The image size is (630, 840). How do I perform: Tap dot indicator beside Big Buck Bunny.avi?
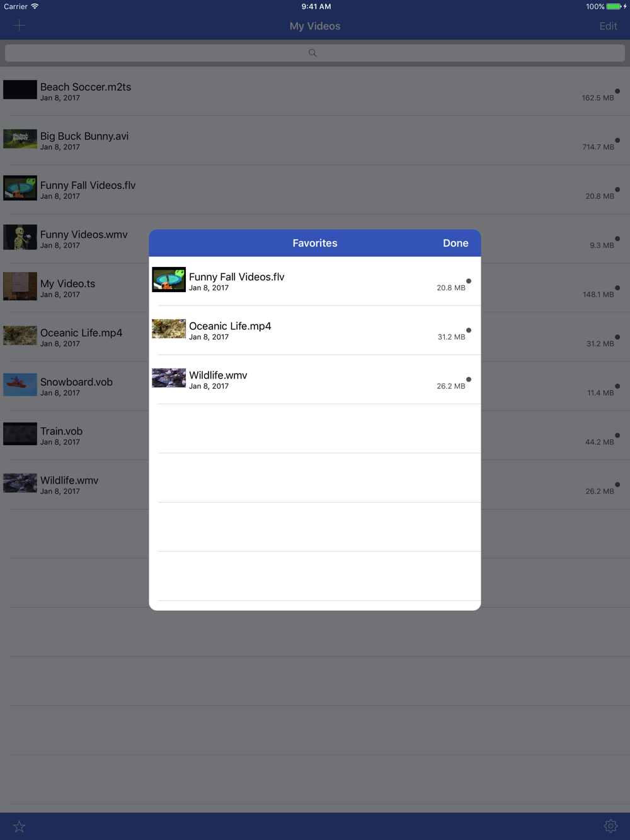(617, 140)
